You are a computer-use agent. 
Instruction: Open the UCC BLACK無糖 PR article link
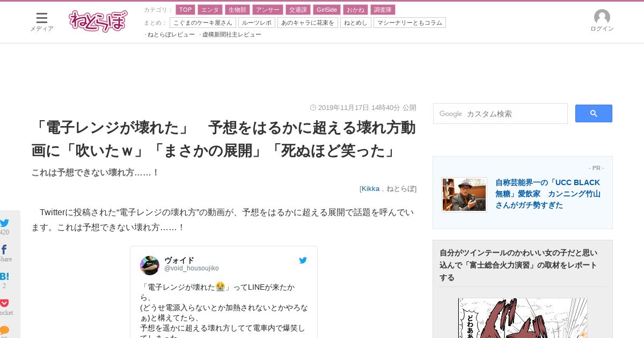coord(548,194)
